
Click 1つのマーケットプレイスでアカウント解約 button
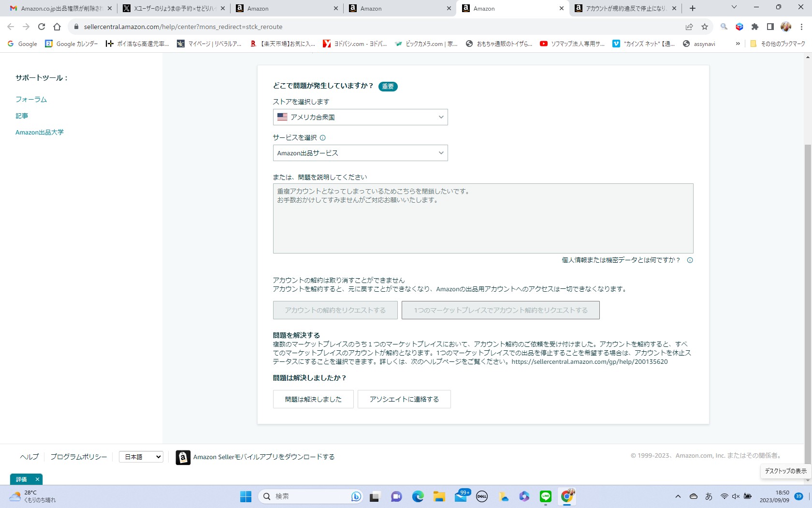[x=501, y=310]
